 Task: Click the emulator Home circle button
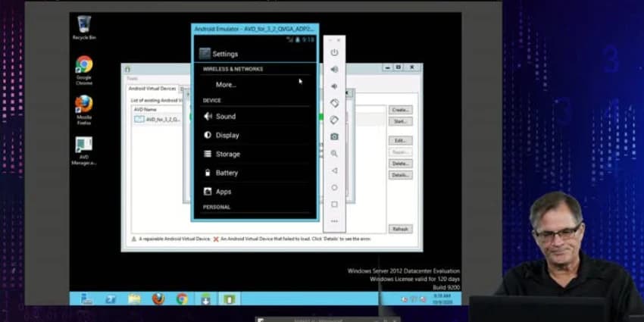(x=334, y=187)
